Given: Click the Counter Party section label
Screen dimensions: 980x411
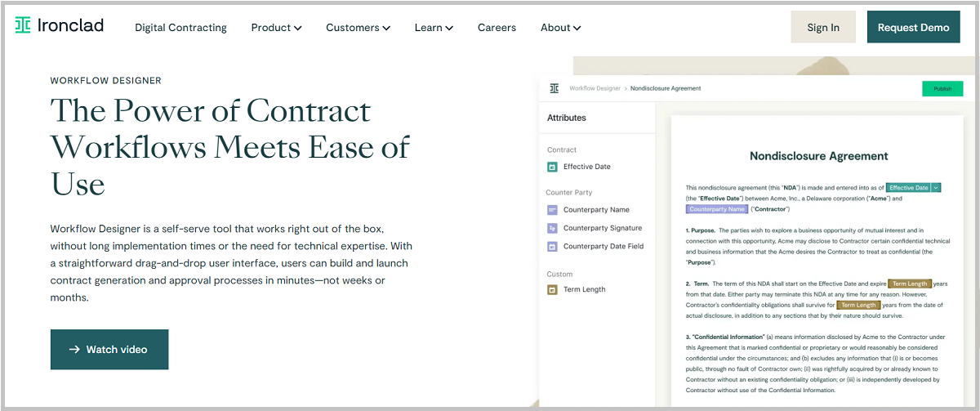Looking at the screenshot, I should pyautogui.click(x=569, y=193).
